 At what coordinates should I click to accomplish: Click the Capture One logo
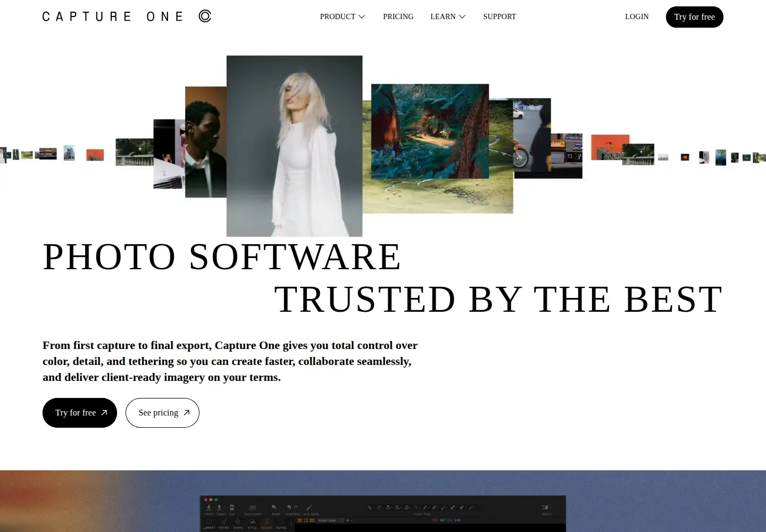pos(127,16)
